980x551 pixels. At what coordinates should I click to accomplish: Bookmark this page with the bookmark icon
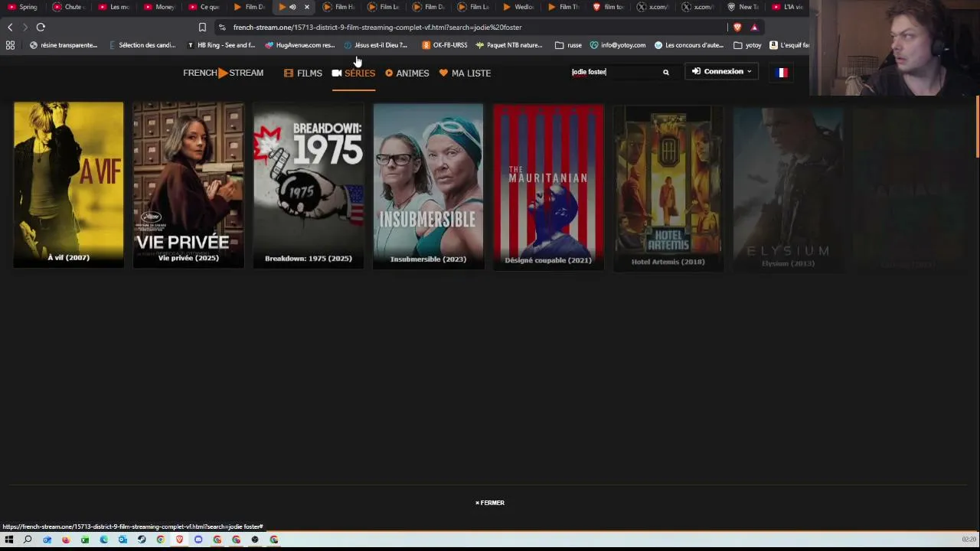(202, 28)
